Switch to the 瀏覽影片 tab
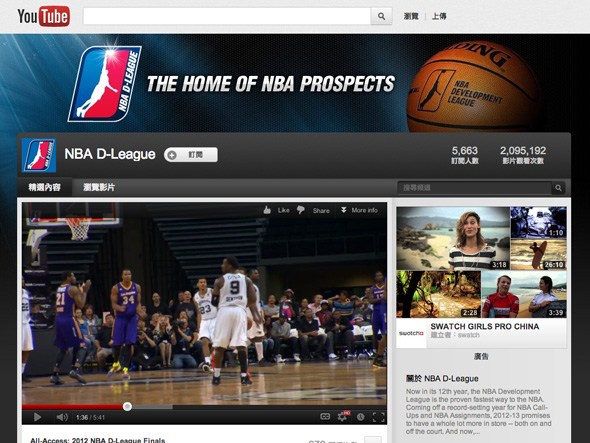Image resolution: width=590 pixels, height=443 pixels. point(99,187)
